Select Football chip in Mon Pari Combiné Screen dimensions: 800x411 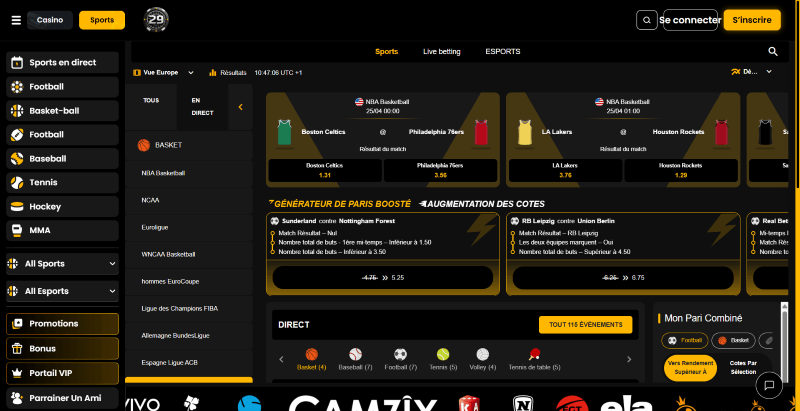pyautogui.click(x=685, y=340)
